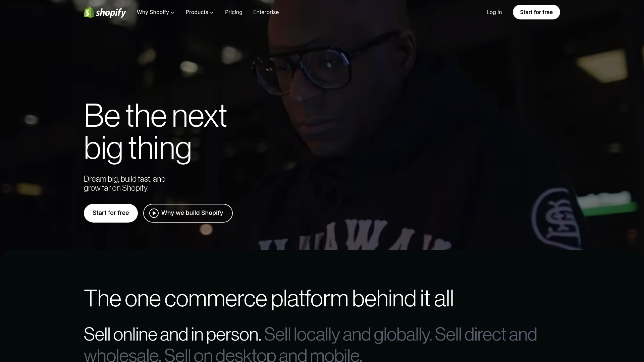Select the Sell locally and globally phrase
Screen dimensions: 644x362
pyautogui.click(x=348, y=335)
